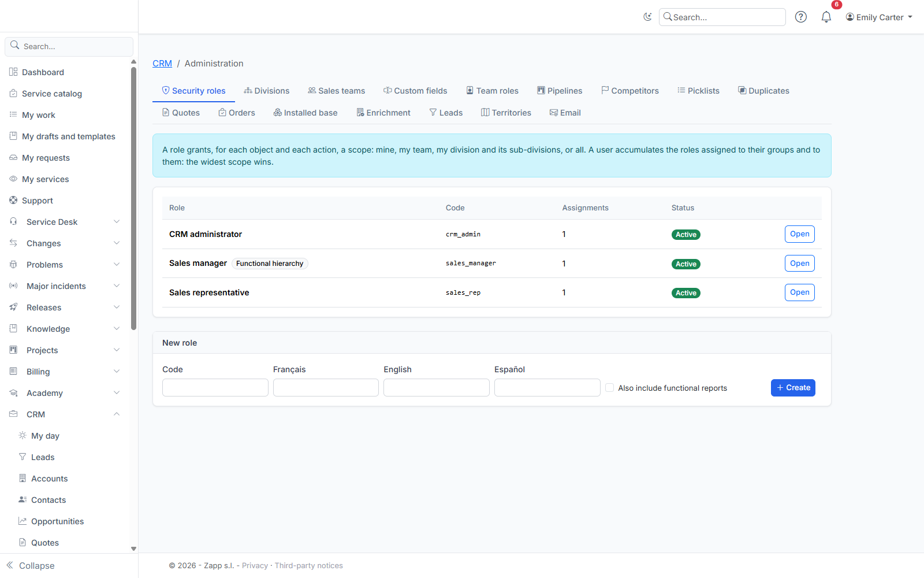The image size is (924, 578).
Task: Click the Problems bug icon
Action: pyautogui.click(x=13, y=265)
